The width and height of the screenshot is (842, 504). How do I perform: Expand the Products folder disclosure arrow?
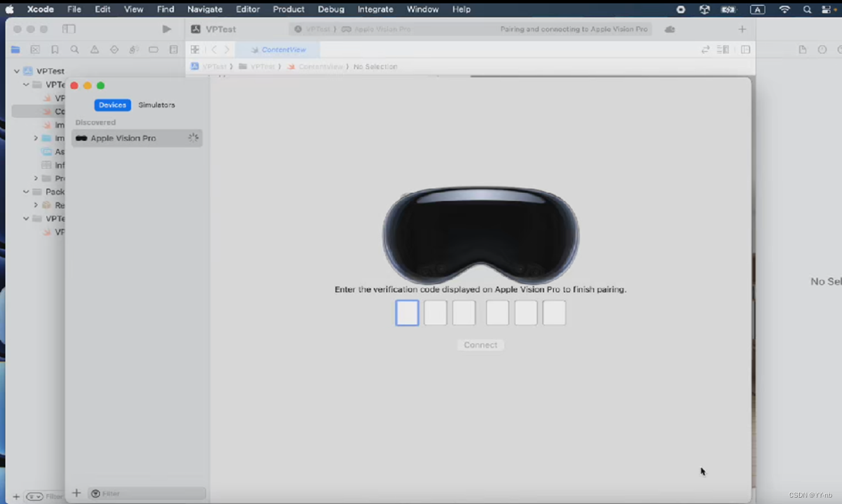point(36,178)
